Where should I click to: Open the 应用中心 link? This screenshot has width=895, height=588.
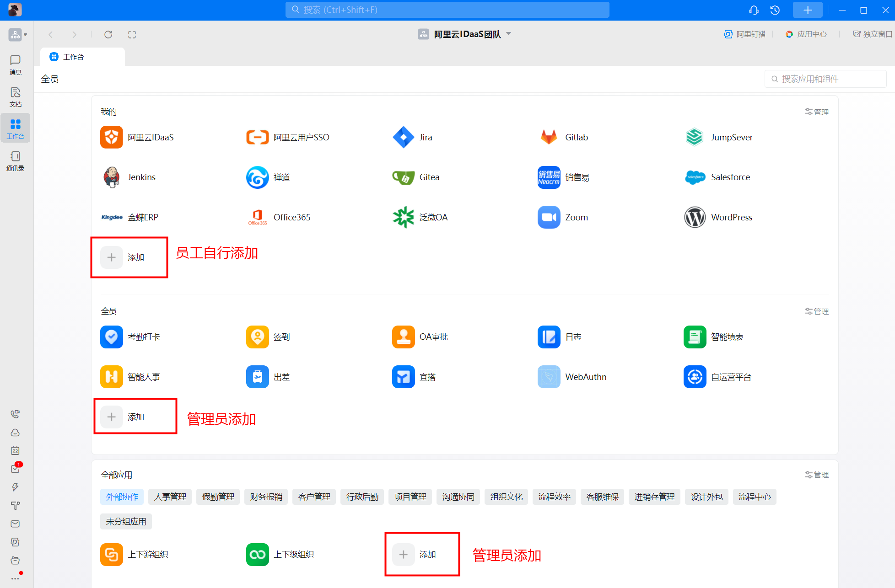click(x=806, y=34)
